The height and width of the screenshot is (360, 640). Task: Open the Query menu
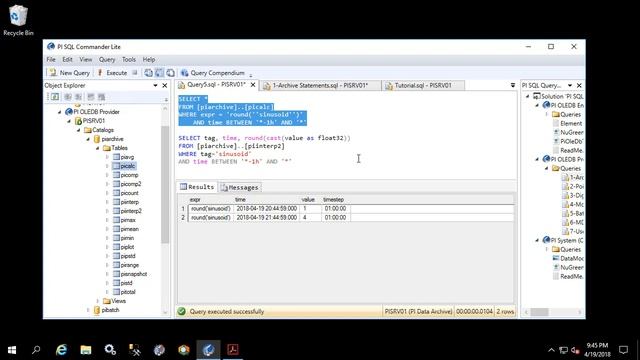tap(107, 60)
